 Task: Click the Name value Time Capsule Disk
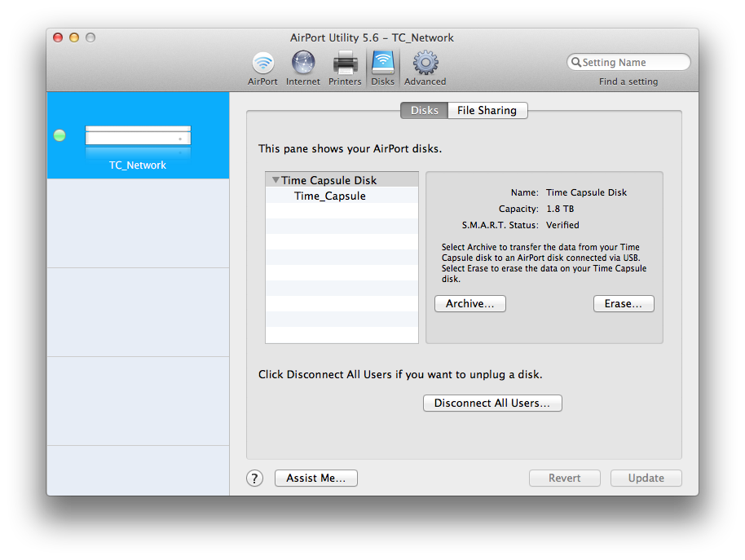click(x=586, y=192)
